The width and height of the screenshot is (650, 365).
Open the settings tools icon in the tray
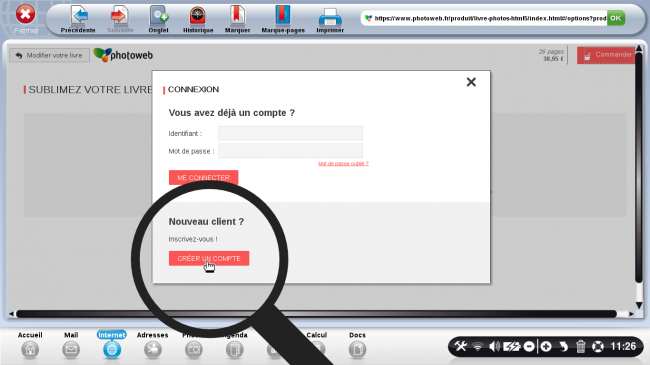[460, 346]
